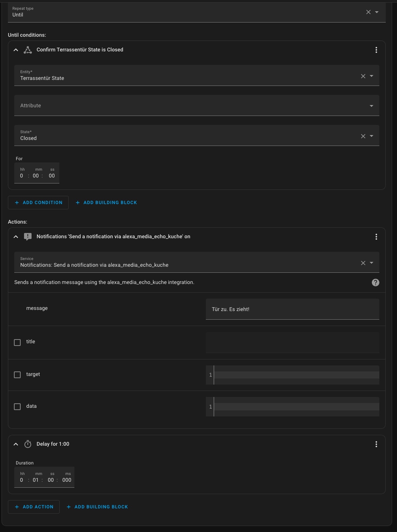Clear the Terrassentür State entity field
This screenshot has height=532, width=397.
(x=363, y=76)
